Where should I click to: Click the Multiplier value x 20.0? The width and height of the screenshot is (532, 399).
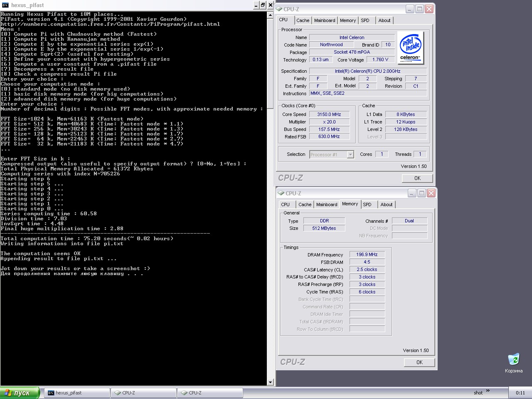click(329, 122)
